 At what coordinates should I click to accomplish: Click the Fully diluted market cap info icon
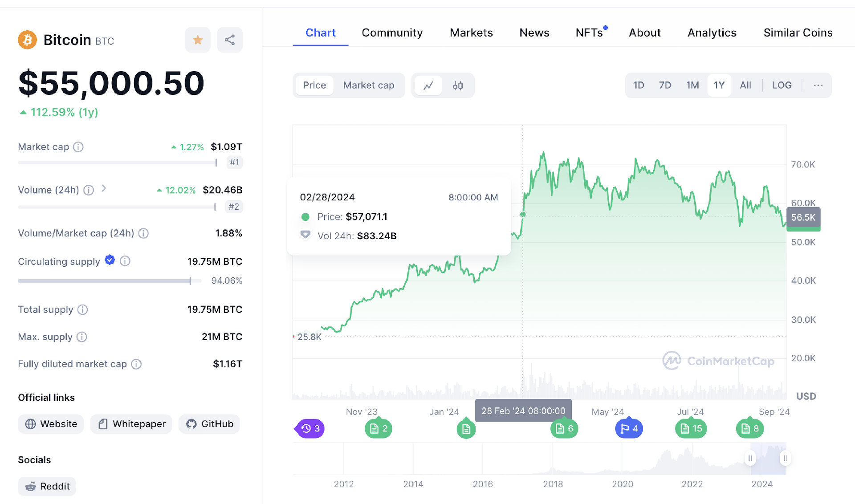tap(137, 364)
